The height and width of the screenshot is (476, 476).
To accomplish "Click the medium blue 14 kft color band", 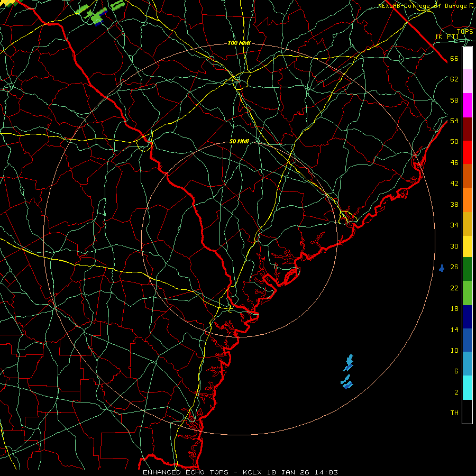I will click(x=467, y=340).
